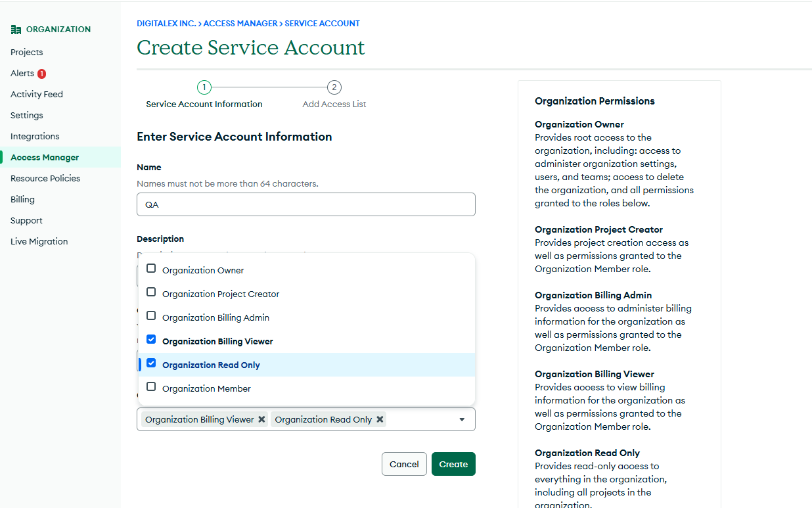The height and width of the screenshot is (508, 812).
Task: Go to Resource Policies in sidebar
Action: tap(45, 179)
